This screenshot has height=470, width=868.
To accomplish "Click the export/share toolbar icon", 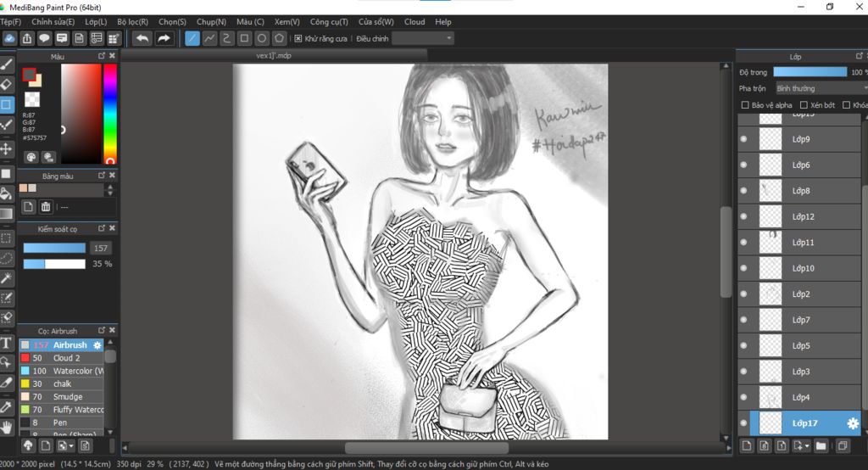I will point(27,38).
